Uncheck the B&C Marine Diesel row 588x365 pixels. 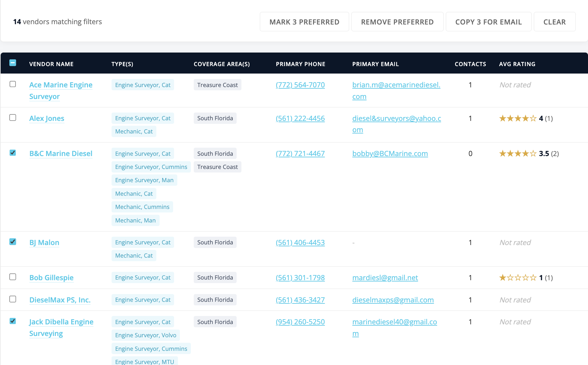click(x=13, y=153)
